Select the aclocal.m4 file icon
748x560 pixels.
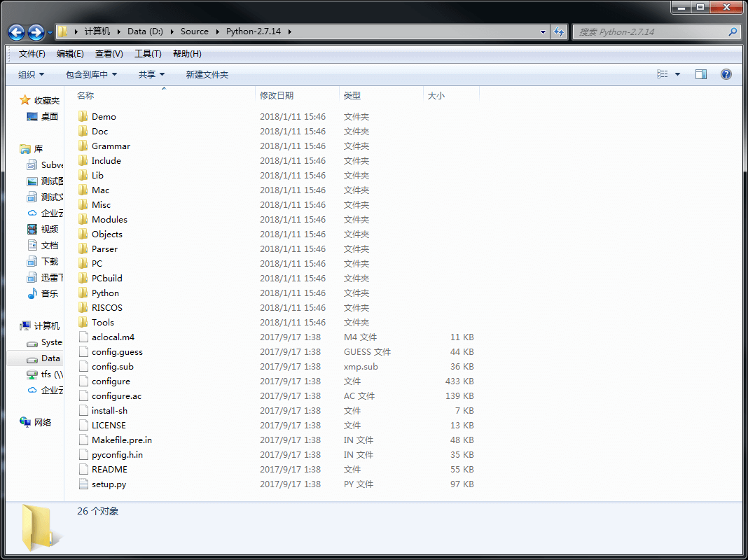[83, 337]
